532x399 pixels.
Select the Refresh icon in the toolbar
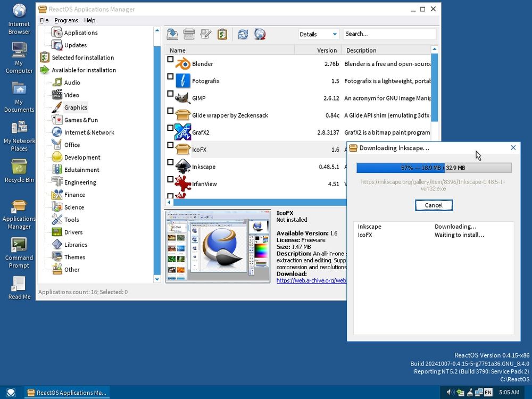[x=243, y=34]
